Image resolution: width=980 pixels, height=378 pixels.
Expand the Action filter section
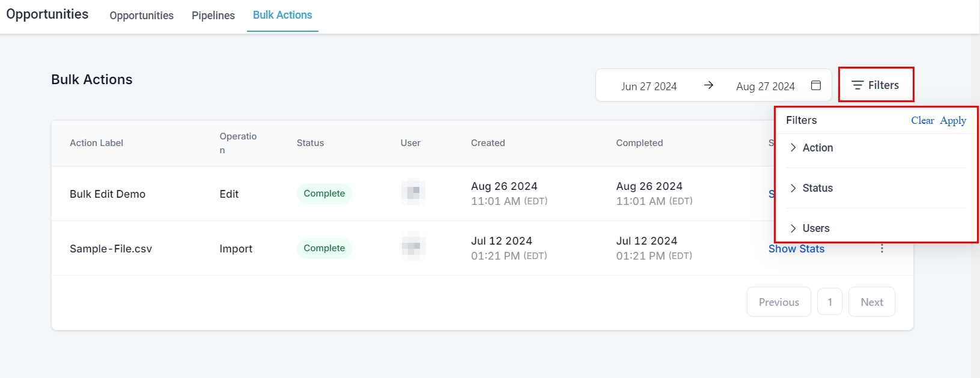(x=817, y=148)
